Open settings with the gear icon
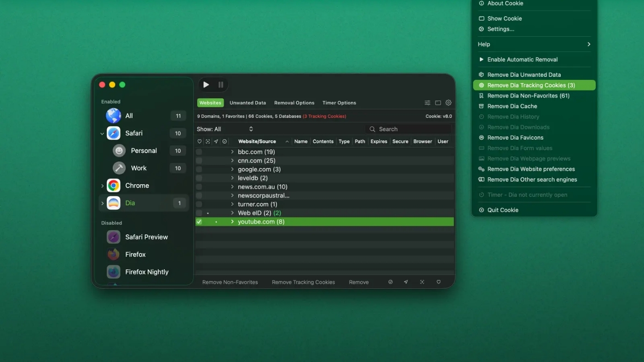The image size is (644, 362). click(448, 103)
